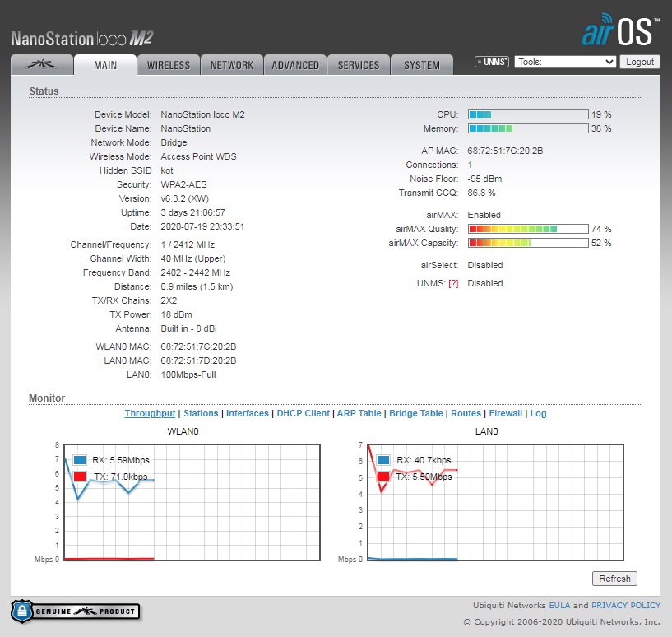Click the Frequency Band value 2402 - 2442 MHz
Viewport: 672px width, 637px height.
click(x=196, y=272)
